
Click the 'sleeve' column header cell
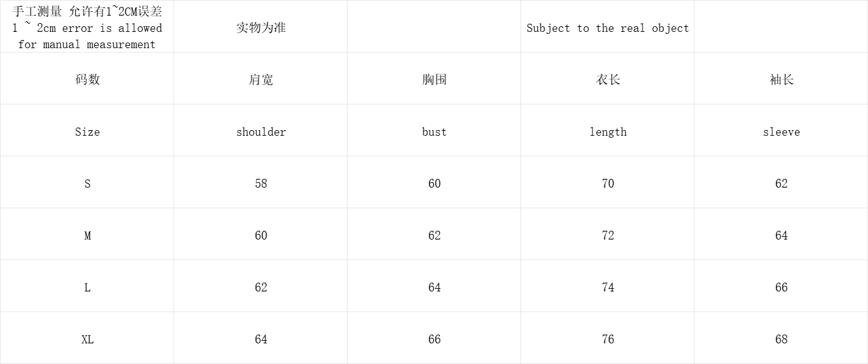tap(781, 131)
